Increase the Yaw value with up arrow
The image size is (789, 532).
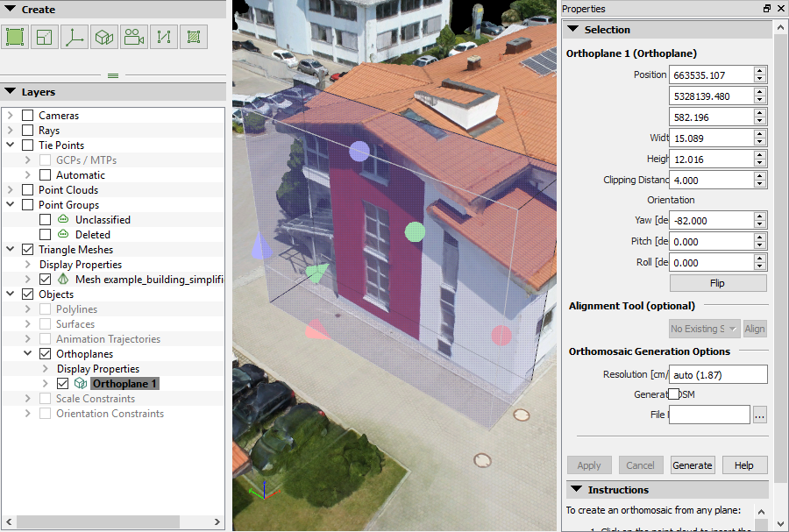point(759,216)
